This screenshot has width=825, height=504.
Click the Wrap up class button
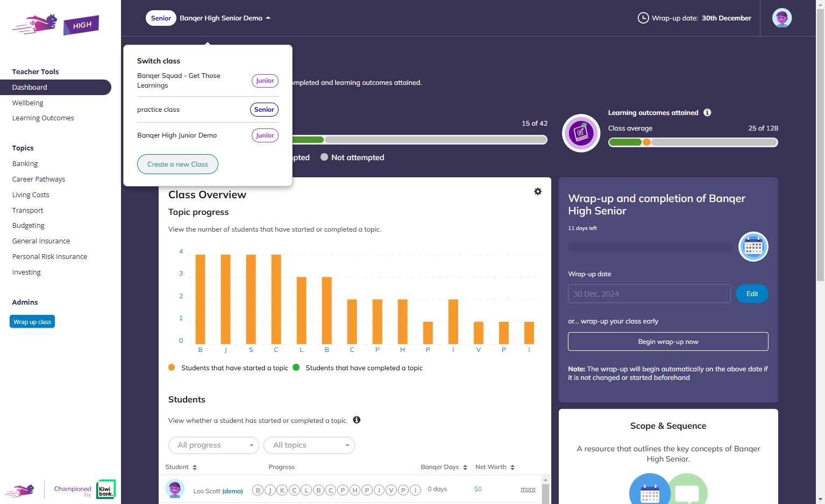pos(32,322)
